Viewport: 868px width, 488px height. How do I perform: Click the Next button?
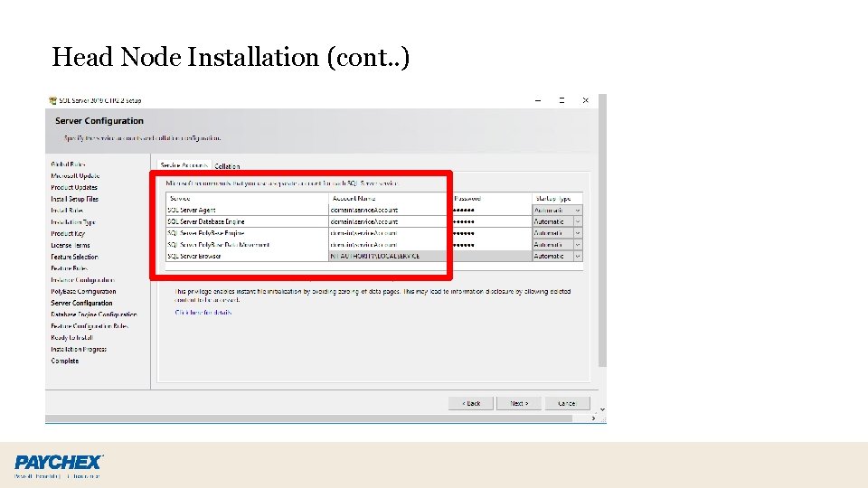(x=519, y=403)
